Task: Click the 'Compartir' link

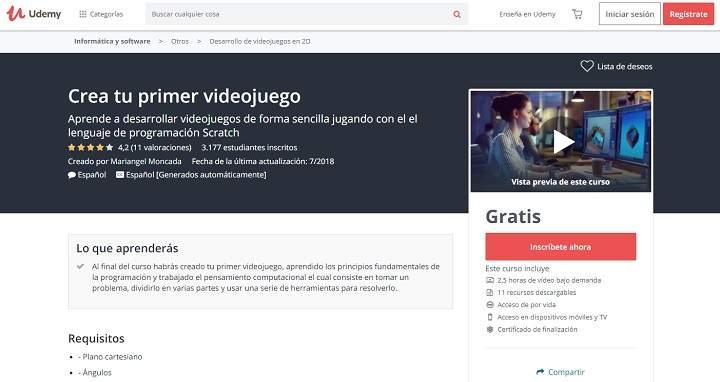Action: (566, 372)
